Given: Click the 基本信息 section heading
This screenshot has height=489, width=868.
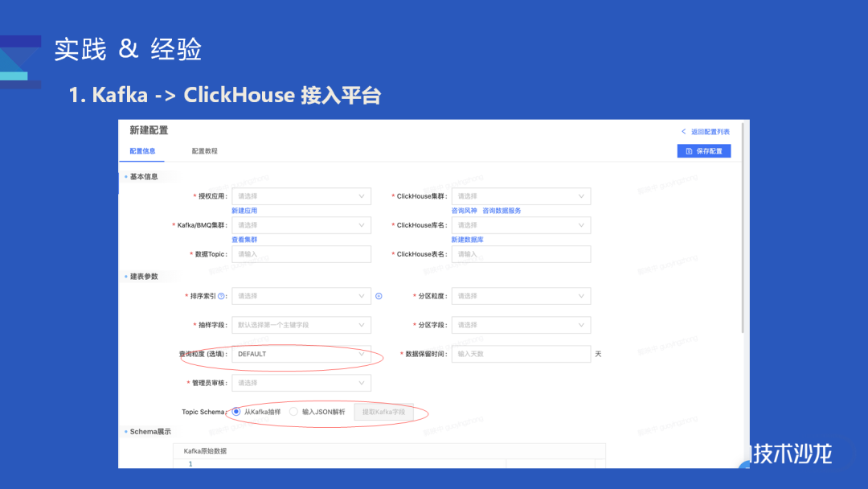Looking at the screenshot, I should [x=144, y=177].
